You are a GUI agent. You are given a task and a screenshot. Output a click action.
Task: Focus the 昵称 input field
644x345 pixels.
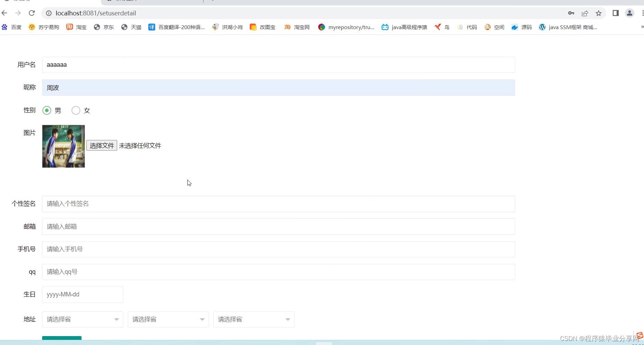278,88
